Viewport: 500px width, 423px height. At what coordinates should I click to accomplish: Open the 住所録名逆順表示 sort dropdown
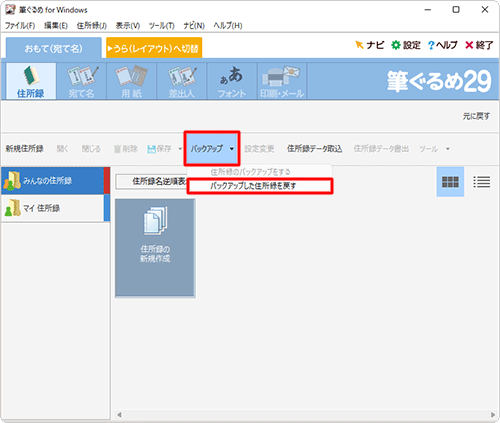(x=152, y=181)
